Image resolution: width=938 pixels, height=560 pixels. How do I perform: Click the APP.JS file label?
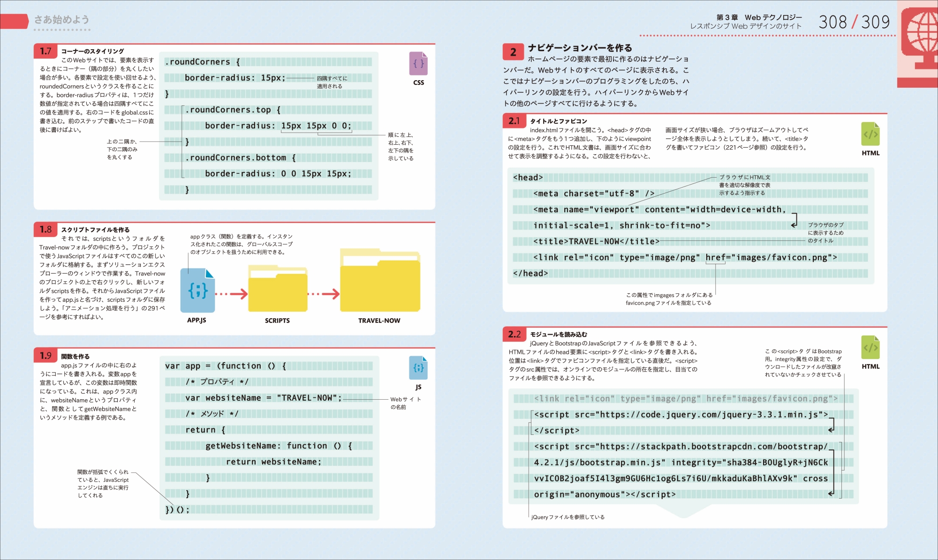click(x=197, y=320)
